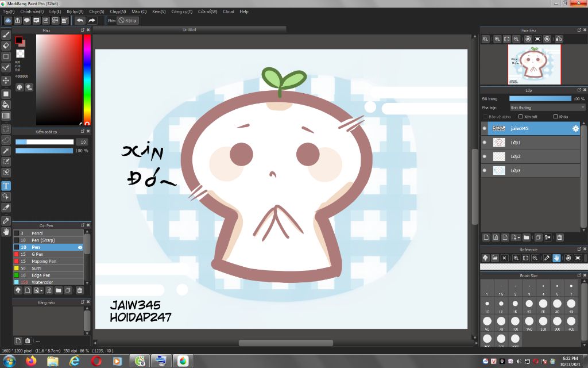
Task: Select the Gradient tool
Action: (6, 116)
